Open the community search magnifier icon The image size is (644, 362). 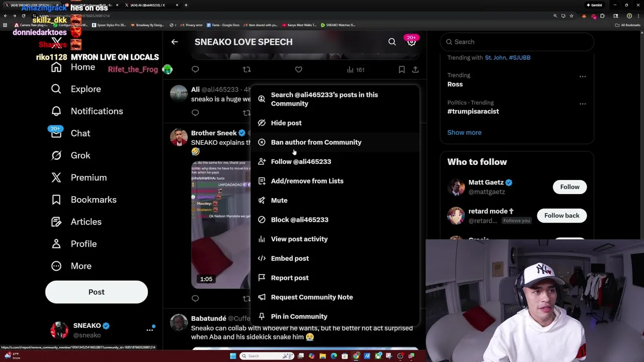click(392, 42)
